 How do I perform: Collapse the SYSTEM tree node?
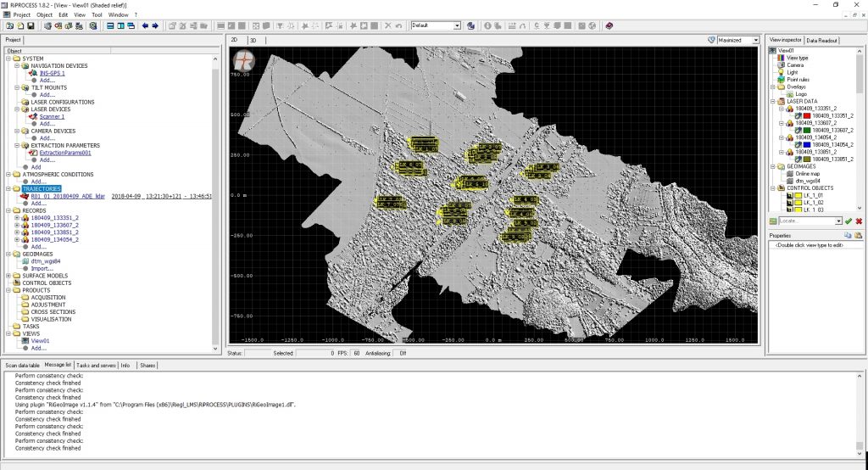[x=8, y=59]
